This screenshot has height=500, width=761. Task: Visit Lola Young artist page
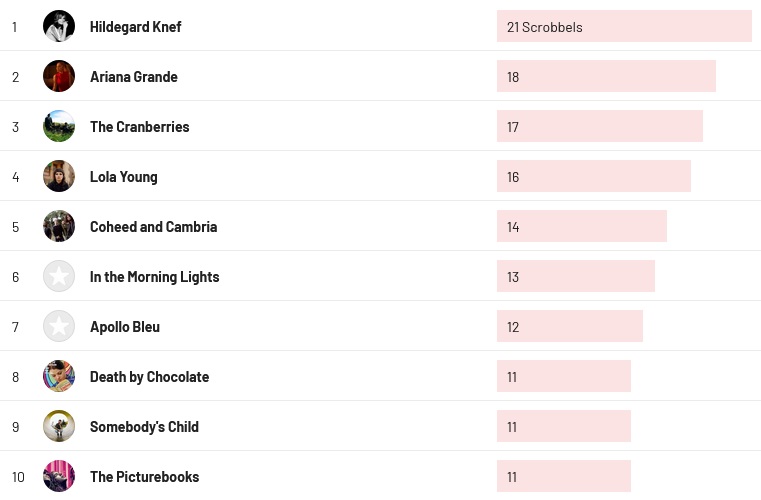(x=123, y=177)
